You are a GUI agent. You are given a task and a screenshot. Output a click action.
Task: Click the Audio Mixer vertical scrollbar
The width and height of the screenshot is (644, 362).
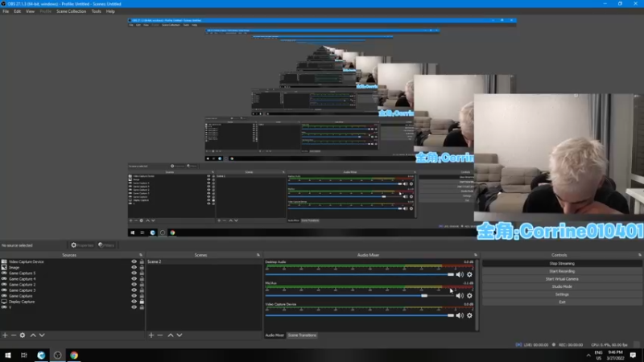(x=477, y=294)
